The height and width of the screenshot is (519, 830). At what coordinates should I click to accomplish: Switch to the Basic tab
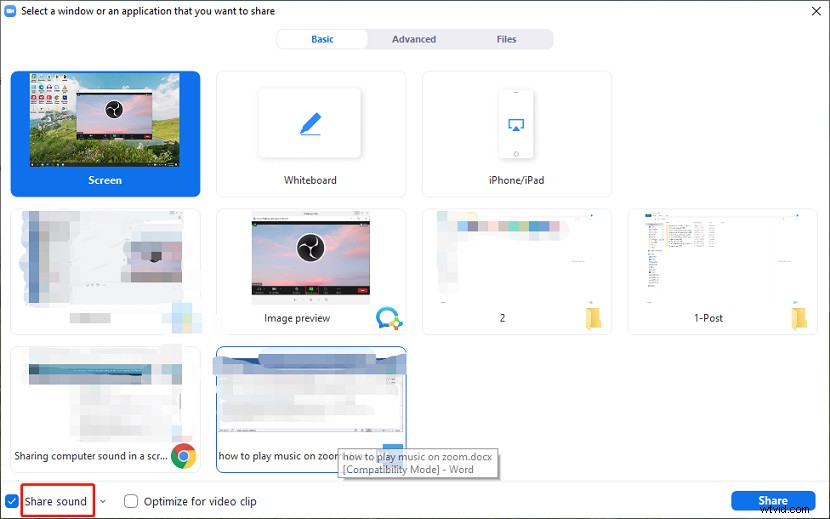[x=322, y=39]
